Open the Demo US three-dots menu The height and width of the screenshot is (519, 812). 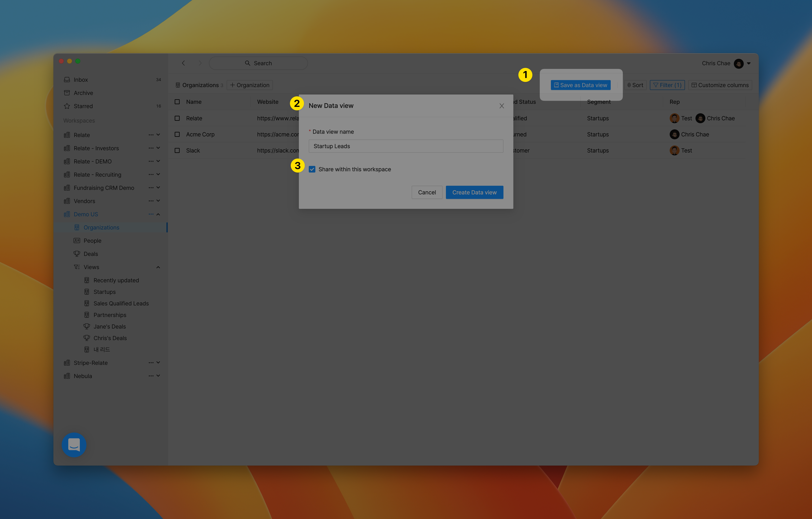pos(151,214)
